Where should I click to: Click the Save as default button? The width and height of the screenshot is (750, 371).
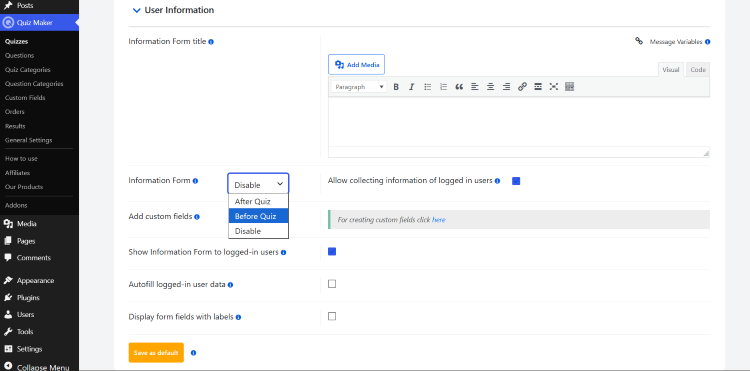[x=156, y=353]
